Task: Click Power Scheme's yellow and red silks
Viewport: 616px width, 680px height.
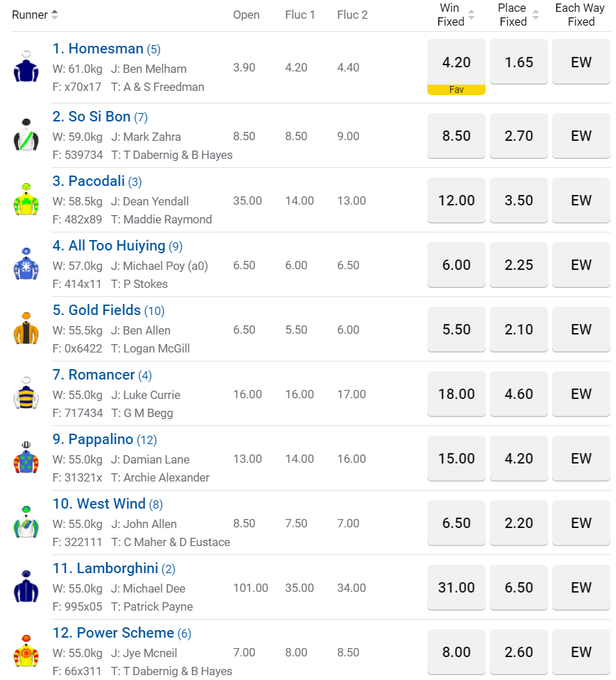Action: [x=26, y=652]
